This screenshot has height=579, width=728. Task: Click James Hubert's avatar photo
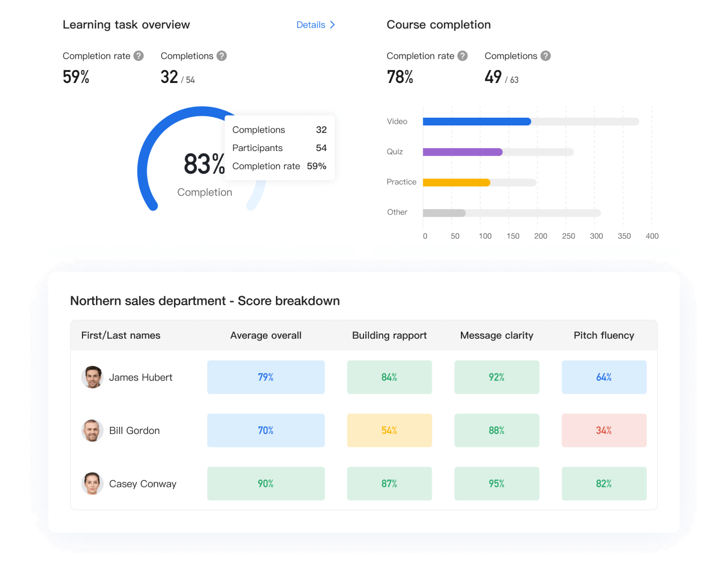92,377
